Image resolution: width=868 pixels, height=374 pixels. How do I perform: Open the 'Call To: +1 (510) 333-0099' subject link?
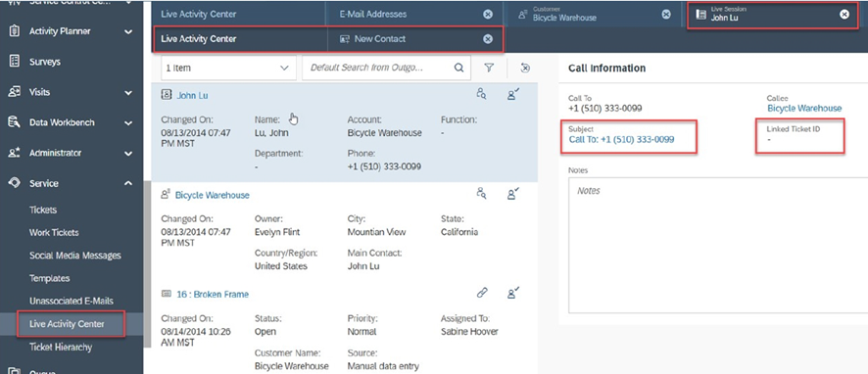coord(621,140)
